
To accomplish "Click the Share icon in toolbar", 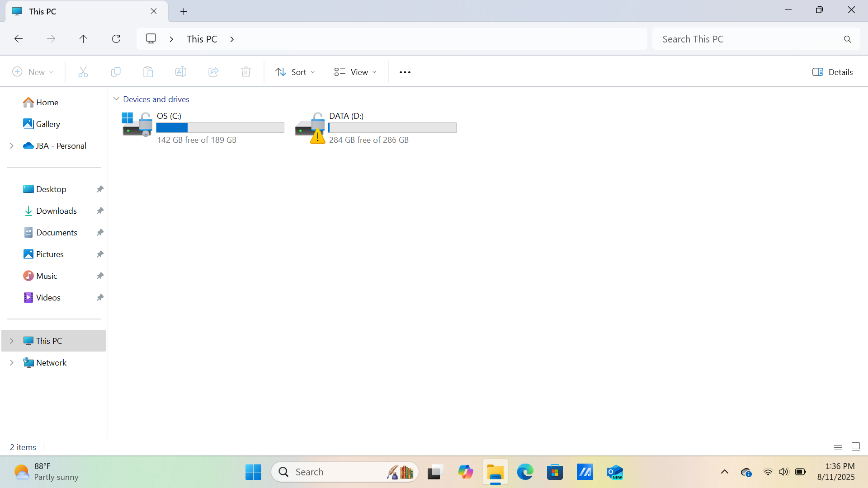I will 213,72.
